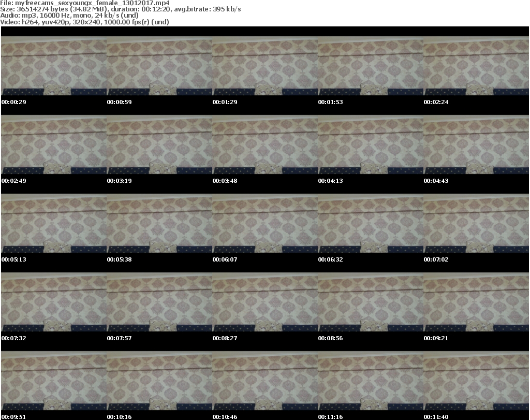Open the frame stamped 00:01:53
Image resolution: width=530 pixels, height=420 pixels.
pos(371,66)
